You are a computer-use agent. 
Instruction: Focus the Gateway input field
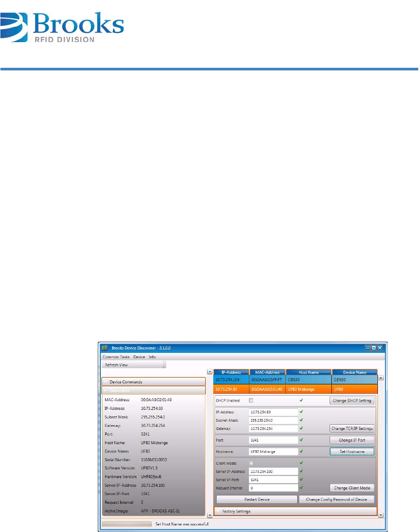coord(273,429)
